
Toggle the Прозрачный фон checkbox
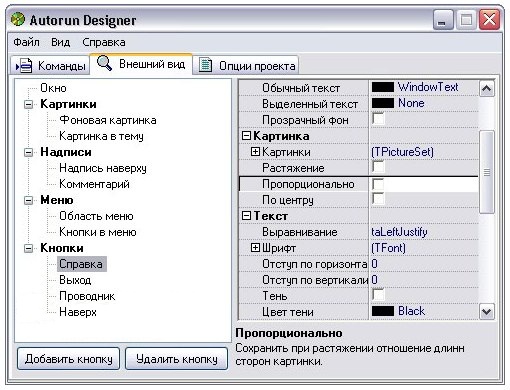coord(378,119)
